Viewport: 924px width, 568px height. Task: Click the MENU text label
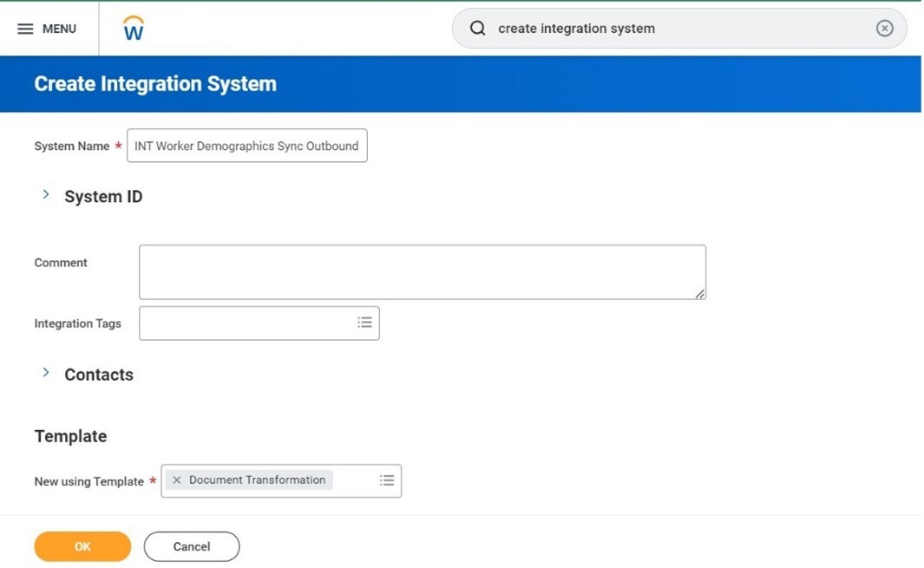tap(59, 29)
